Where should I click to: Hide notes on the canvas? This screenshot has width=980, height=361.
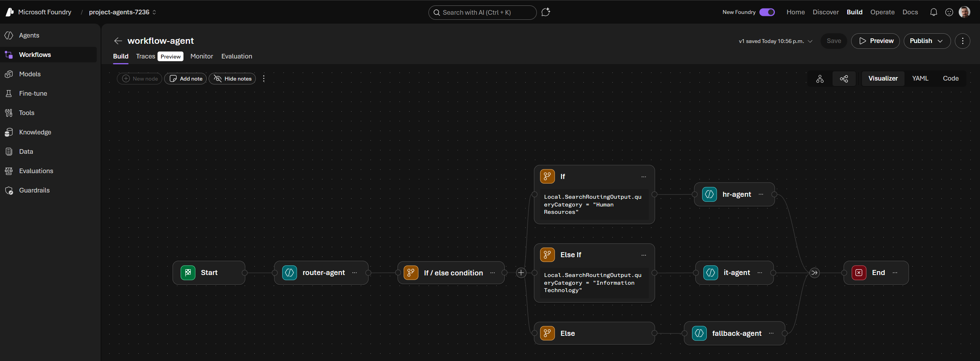tap(232, 79)
